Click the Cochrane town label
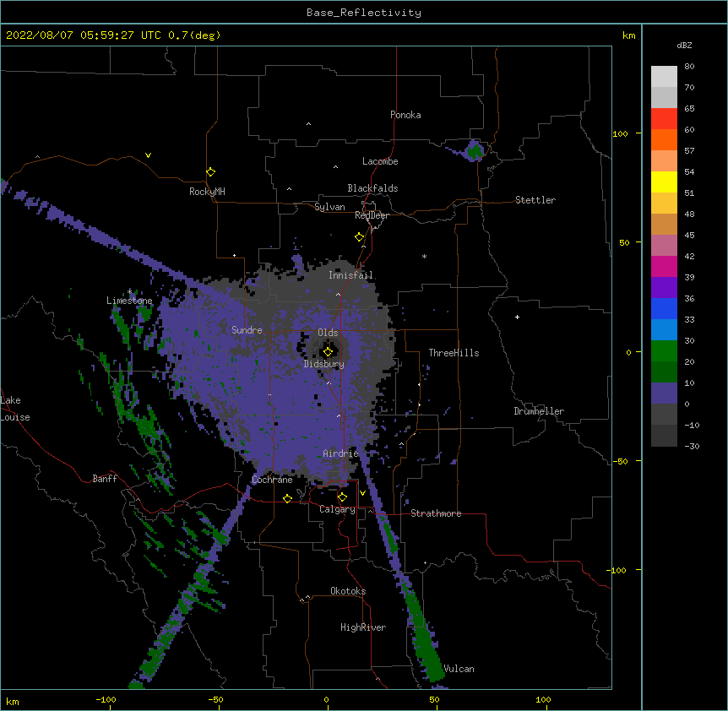 click(272, 480)
